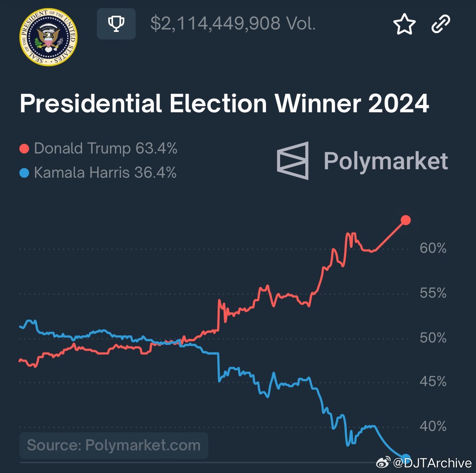Click the $2,114,449,908 Vol. figure
The image size is (476, 473).
233,23
